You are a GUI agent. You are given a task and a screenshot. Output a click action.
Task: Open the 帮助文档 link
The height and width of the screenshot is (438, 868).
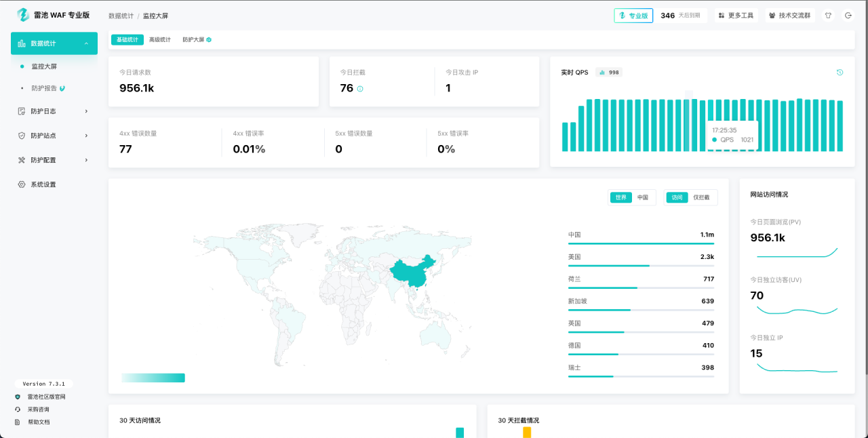click(x=38, y=422)
